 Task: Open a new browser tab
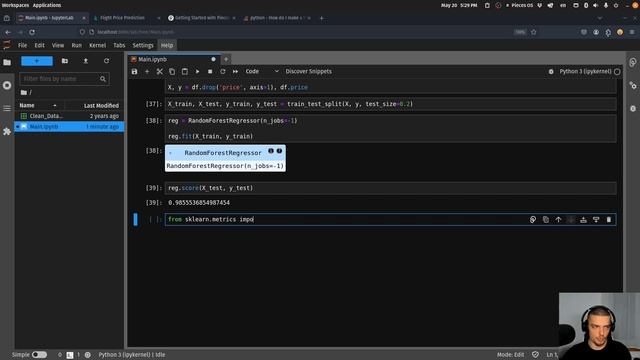click(321, 18)
